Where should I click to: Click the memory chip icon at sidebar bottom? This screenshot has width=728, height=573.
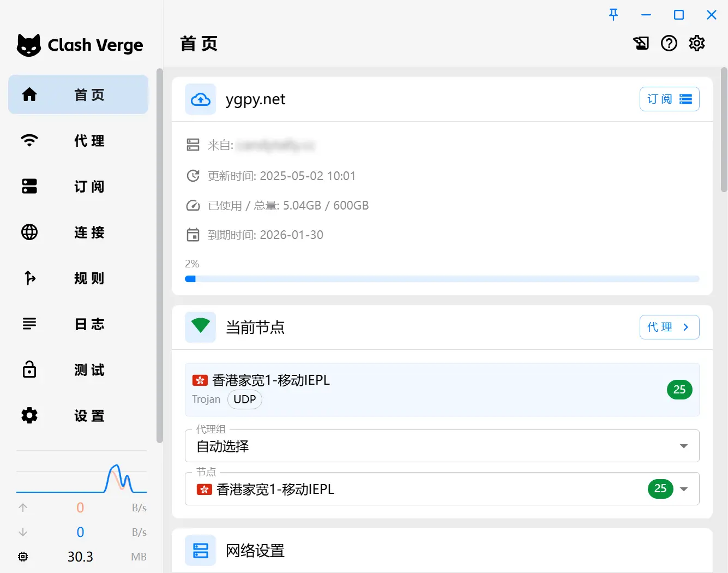[23, 557]
